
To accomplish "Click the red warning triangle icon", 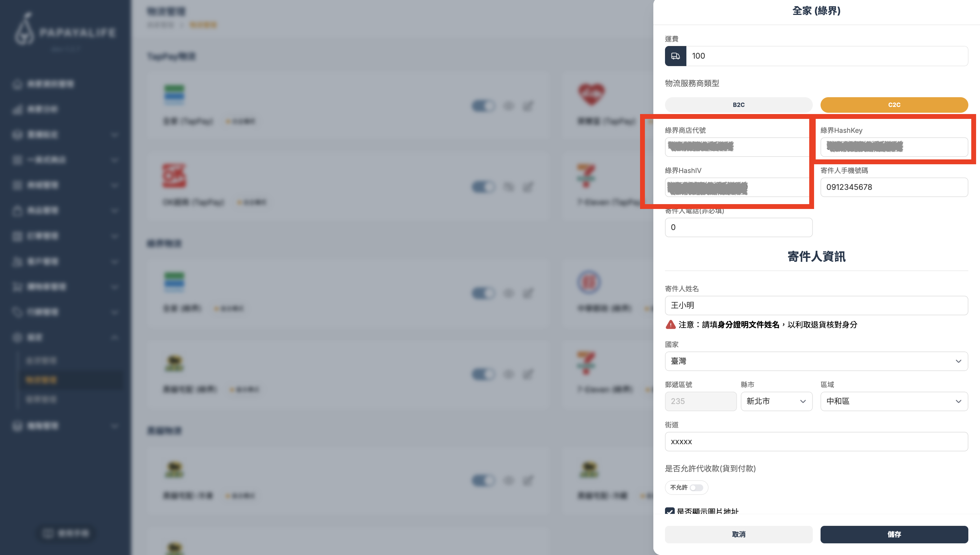I will 671,325.
